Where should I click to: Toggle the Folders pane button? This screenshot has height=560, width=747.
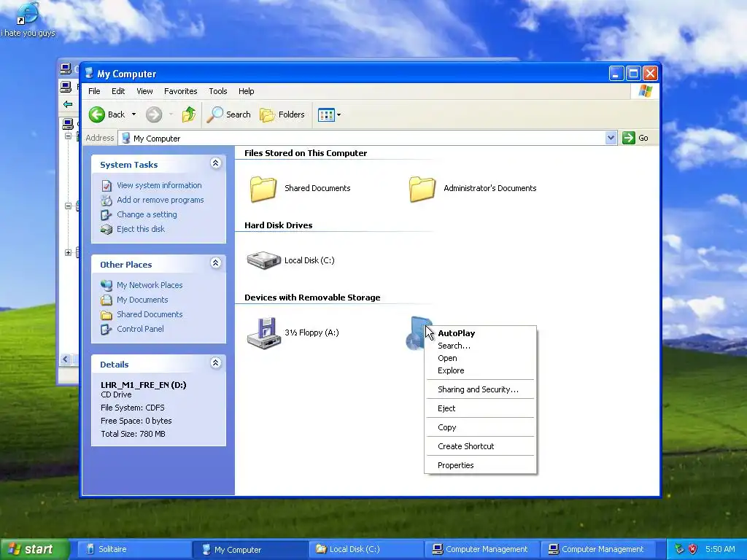(x=282, y=114)
